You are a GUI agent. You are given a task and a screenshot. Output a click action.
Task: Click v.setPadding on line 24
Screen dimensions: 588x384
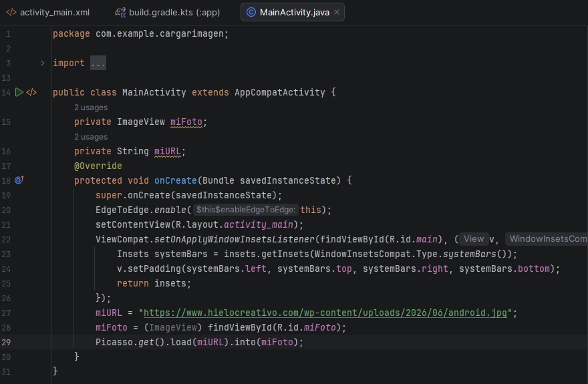click(149, 268)
